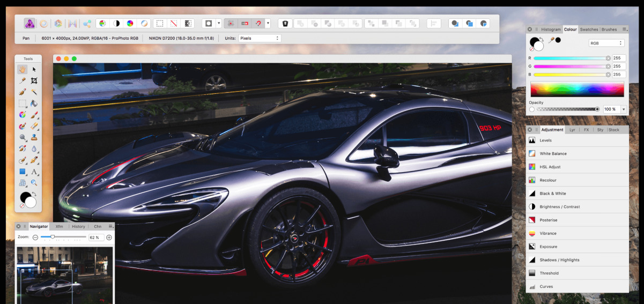The image size is (644, 304).
Task: Select the View (hand) tool
Action: point(23,69)
